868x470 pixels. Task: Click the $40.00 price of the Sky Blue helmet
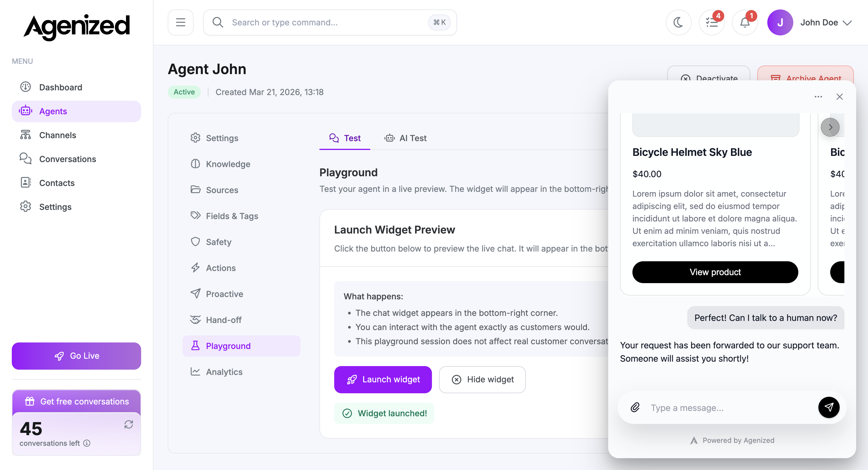pos(647,174)
